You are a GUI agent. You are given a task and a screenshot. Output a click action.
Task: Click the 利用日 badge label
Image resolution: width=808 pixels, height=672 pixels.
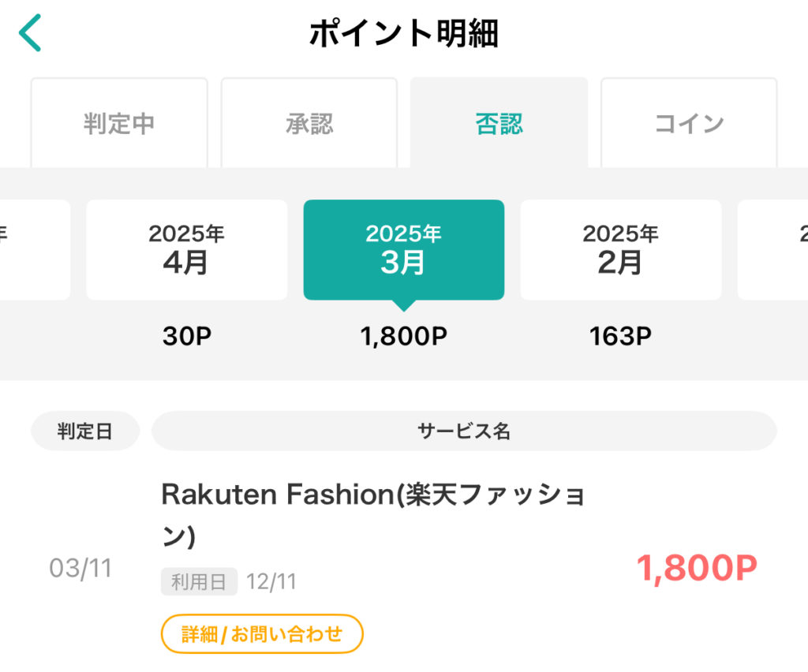(x=199, y=582)
